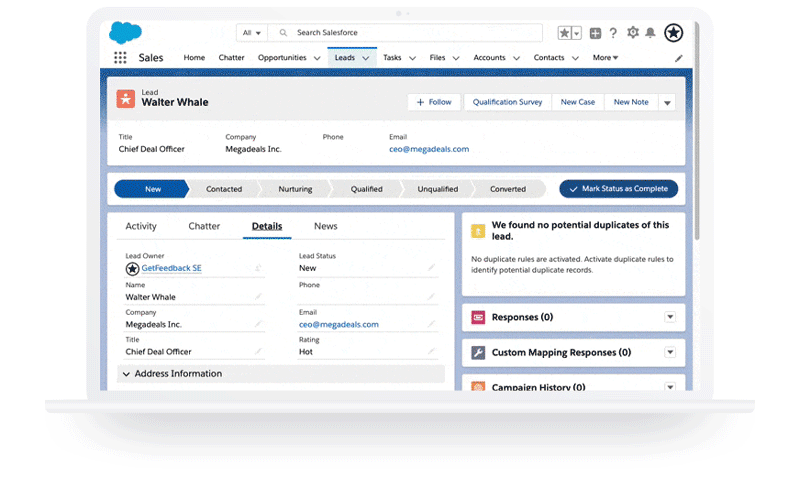800x494 pixels.
Task: Switch to the Activity tab
Action: tap(141, 226)
